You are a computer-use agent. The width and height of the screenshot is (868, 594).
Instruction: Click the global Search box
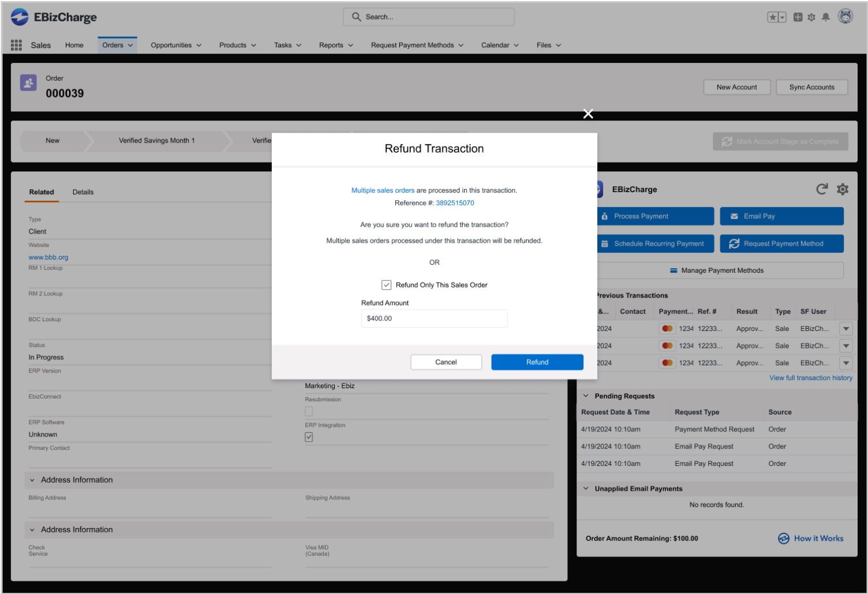coord(429,17)
